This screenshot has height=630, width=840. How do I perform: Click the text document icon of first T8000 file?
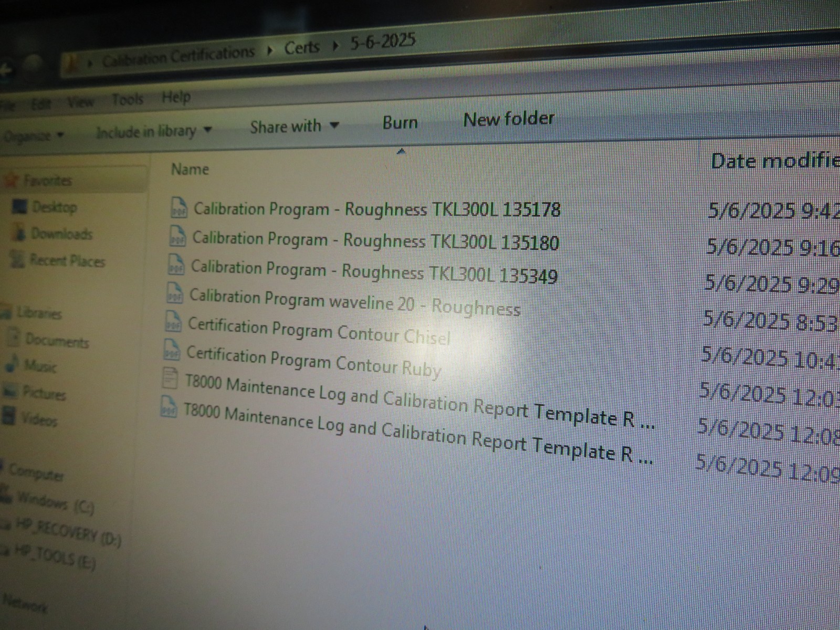(170, 377)
